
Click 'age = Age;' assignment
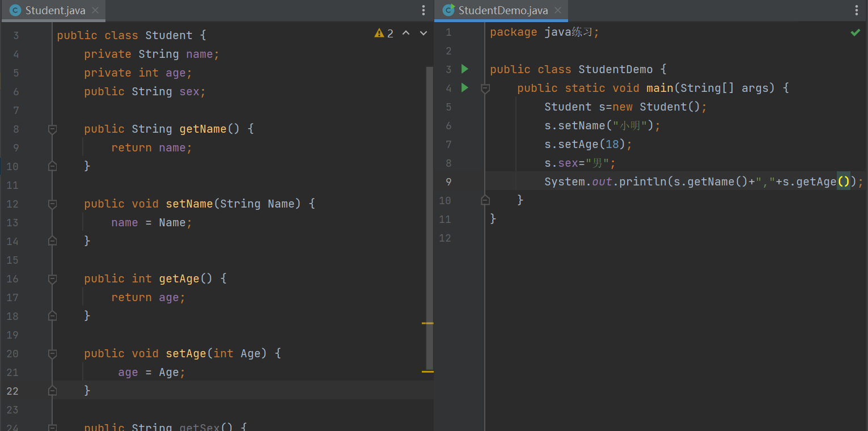pos(152,373)
